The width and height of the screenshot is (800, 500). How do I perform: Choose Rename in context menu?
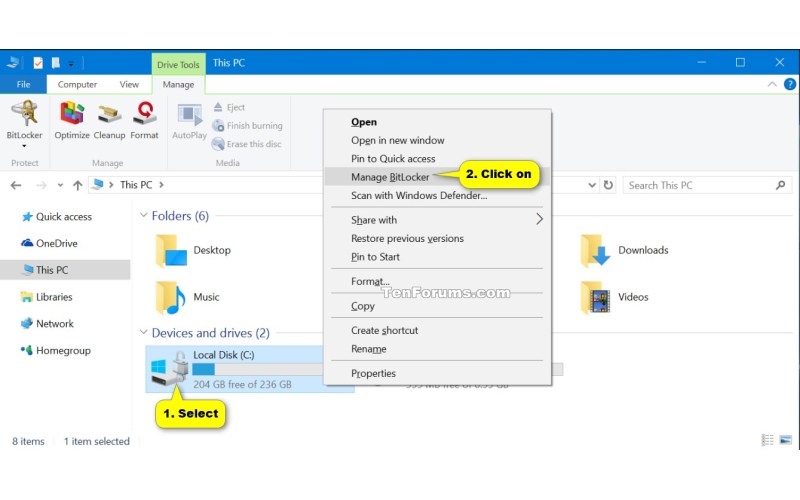(437, 348)
